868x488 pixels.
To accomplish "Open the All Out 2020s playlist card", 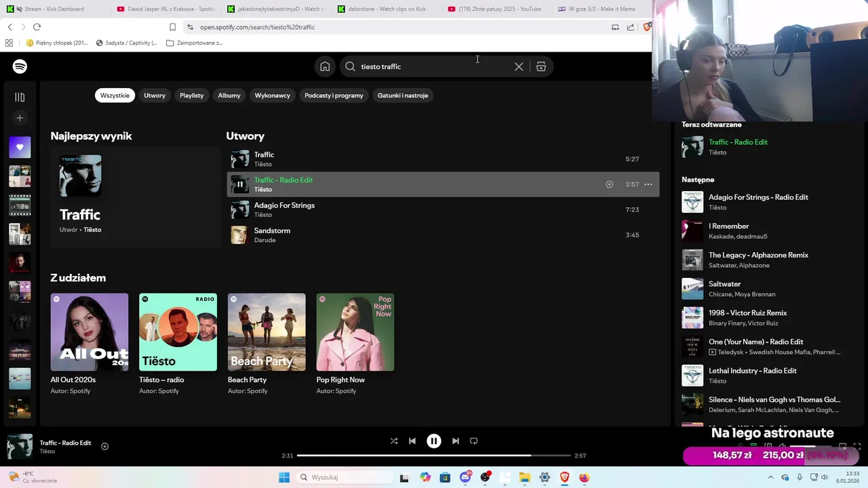I will 90,344.
